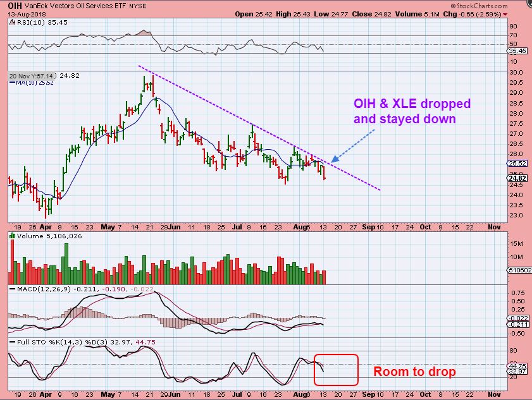
Task: Click the MACD(12,26,9) indicator label
Action: pos(44,289)
